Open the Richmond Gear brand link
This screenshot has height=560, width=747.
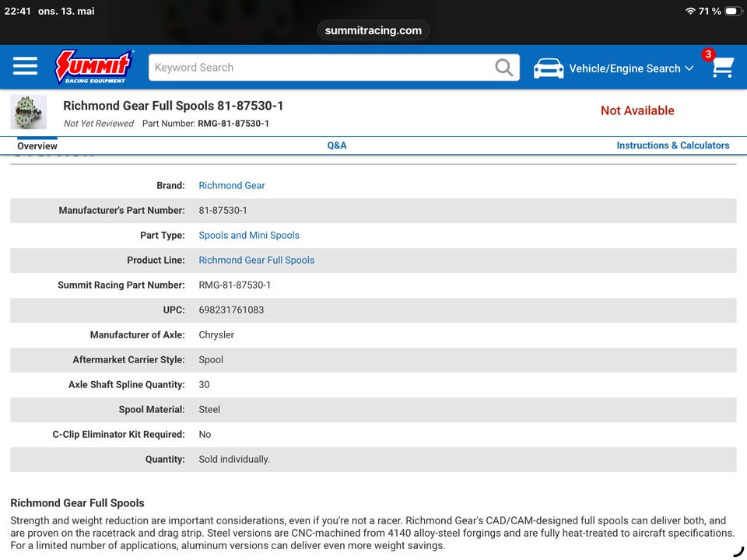click(232, 185)
